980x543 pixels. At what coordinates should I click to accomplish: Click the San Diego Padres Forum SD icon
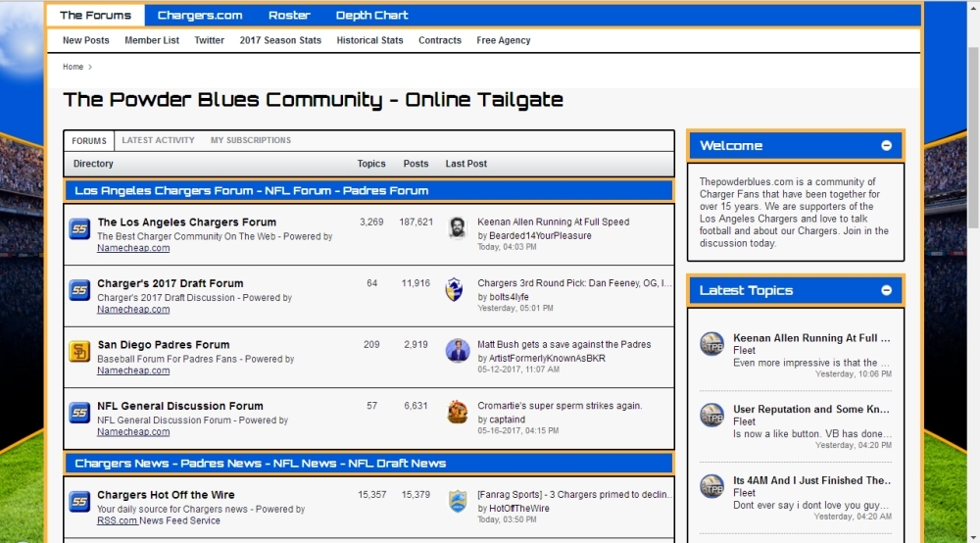(79, 351)
